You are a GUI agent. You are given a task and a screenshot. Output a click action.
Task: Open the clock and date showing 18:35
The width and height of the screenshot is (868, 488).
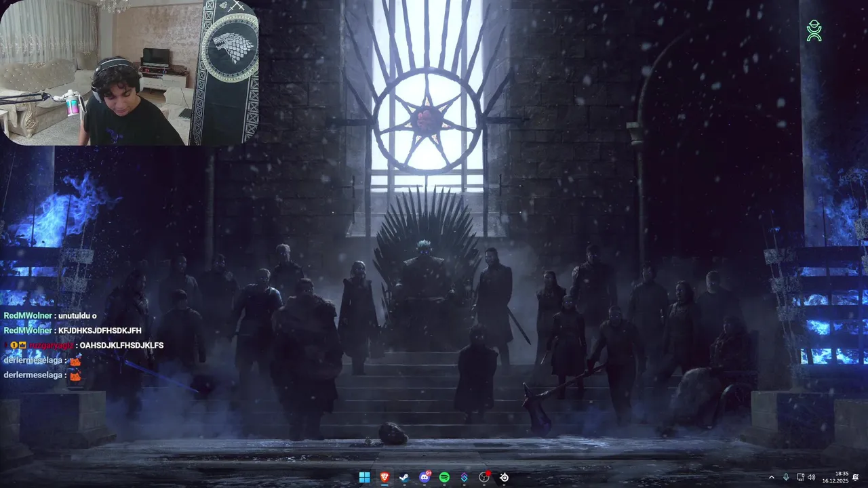tap(836, 477)
